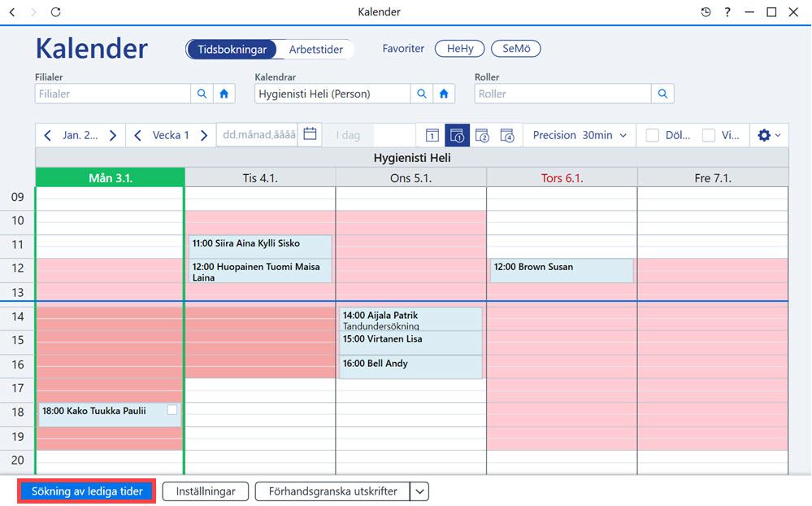Tick checkbox on Kako Tuukka Paulii booking
The image size is (812, 506).
[172, 410]
